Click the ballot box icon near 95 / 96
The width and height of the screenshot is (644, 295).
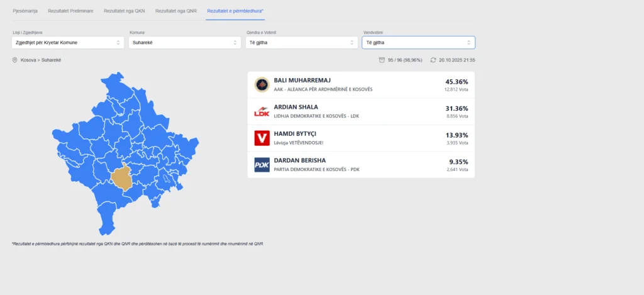coord(381,60)
